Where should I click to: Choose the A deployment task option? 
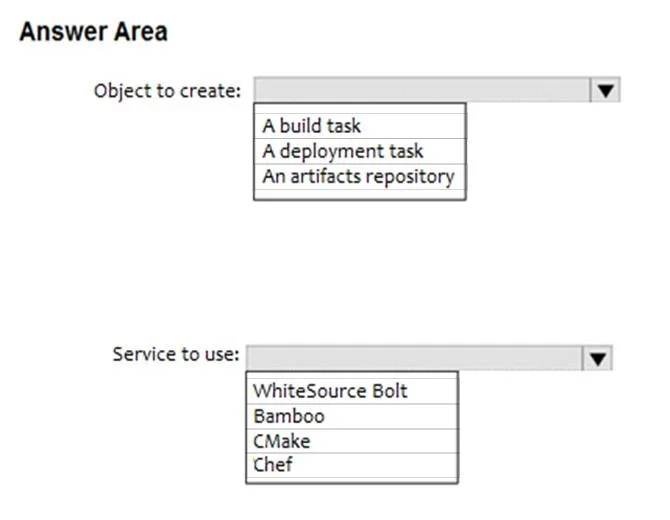pyautogui.click(x=360, y=151)
